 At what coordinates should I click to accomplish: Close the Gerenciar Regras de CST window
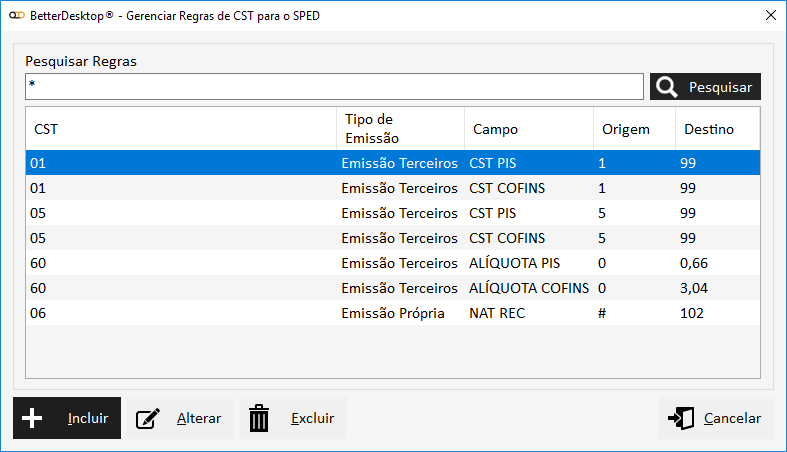click(770, 16)
